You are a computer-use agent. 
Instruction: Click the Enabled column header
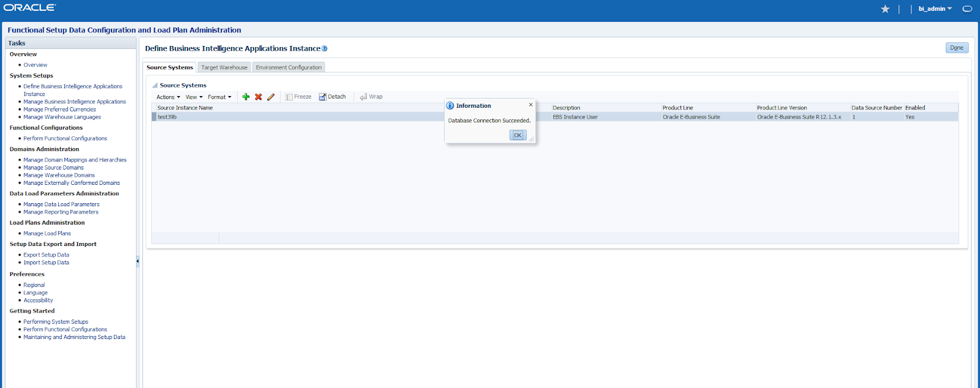point(915,108)
